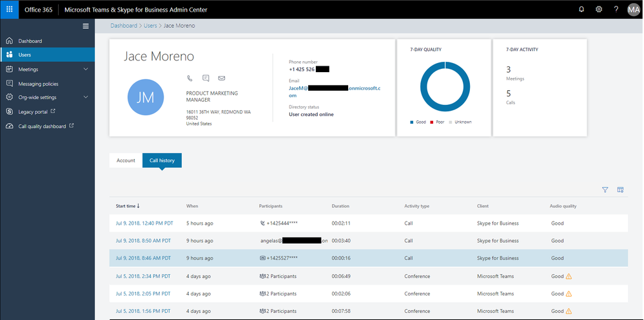
Task: Collapse sidebar with hamburger menu icon
Action: tap(86, 26)
